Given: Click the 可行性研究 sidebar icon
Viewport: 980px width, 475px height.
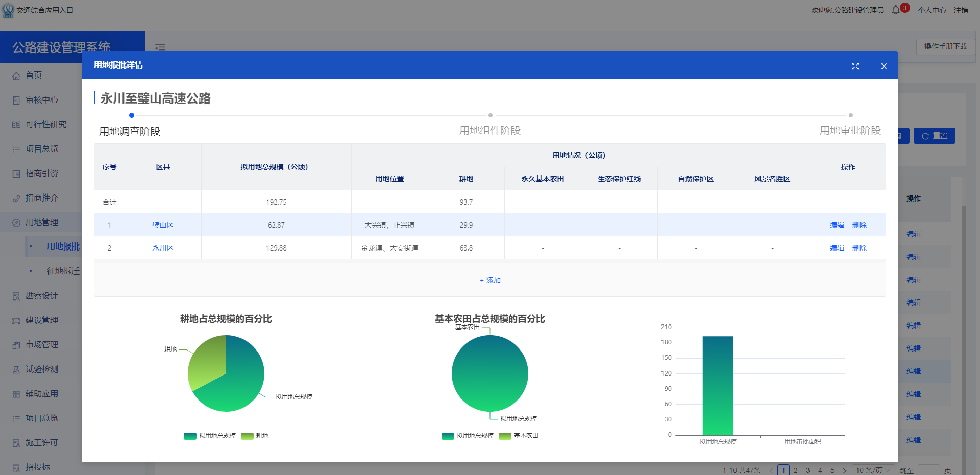Looking at the screenshot, I should (16, 124).
